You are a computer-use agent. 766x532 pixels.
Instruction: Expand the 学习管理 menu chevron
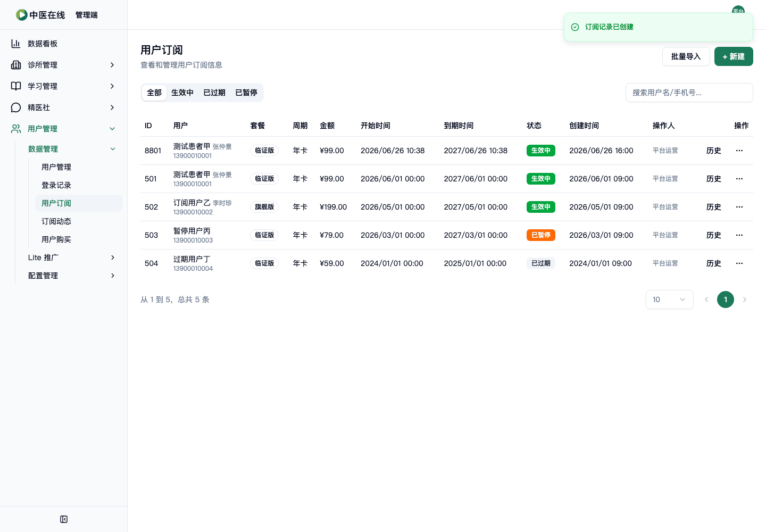click(x=112, y=86)
